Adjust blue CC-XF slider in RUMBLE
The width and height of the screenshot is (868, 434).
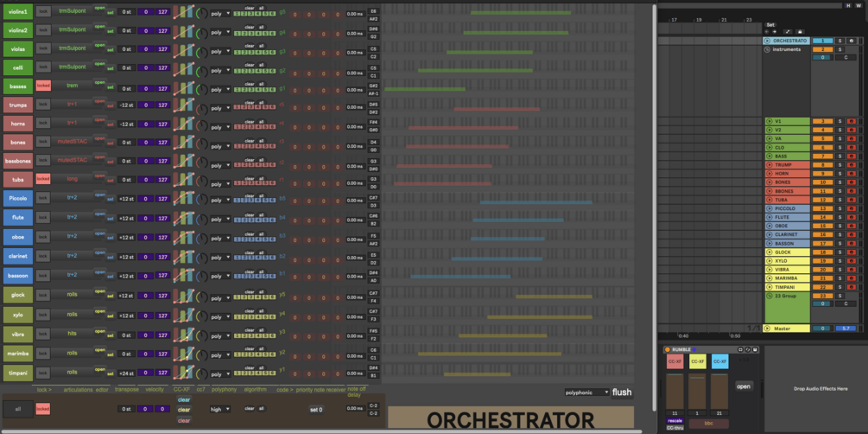tap(719, 391)
